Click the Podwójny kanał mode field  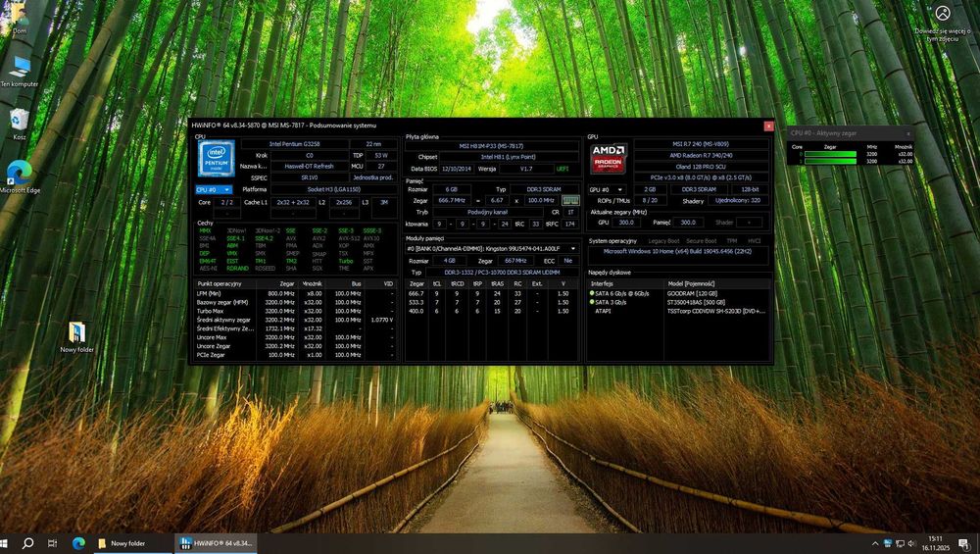point(487,212)
